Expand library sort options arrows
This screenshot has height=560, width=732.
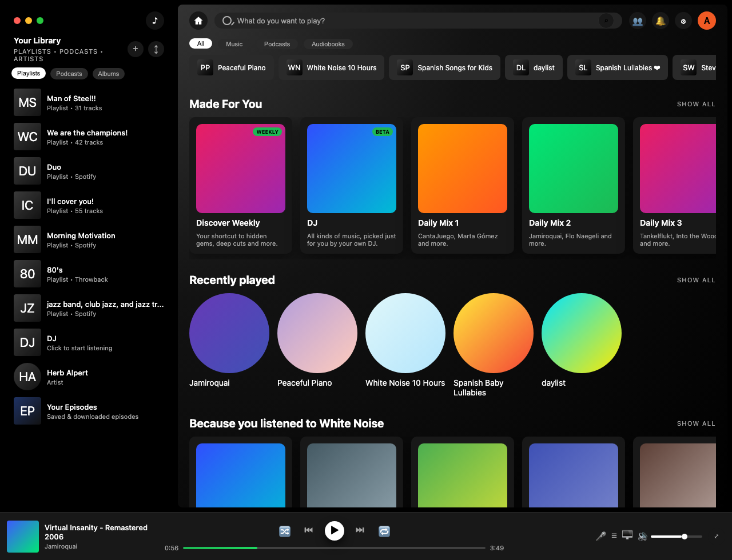[156, 49]
